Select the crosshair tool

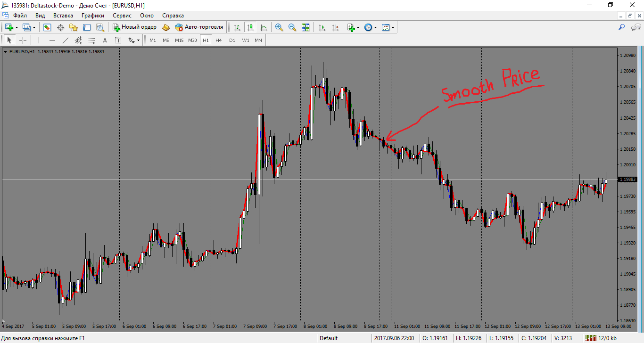click(x=23, y=40)
